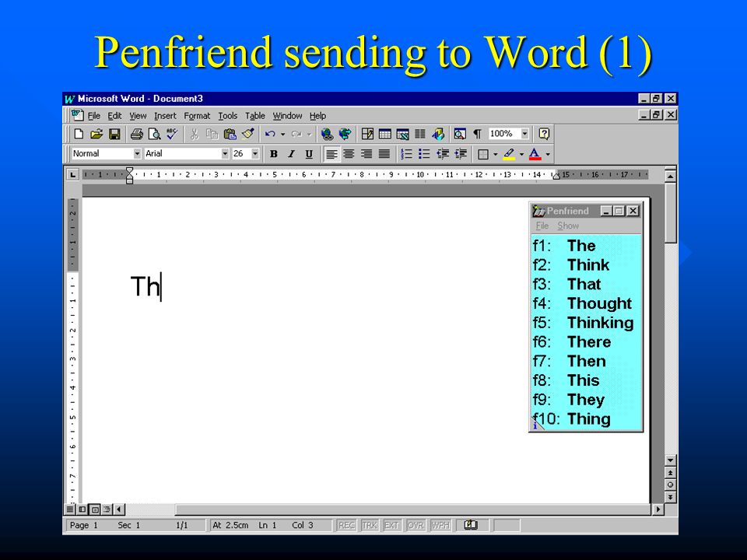Insert a hyperlink
The image size is (747, 560).
(x=327, y=135)
